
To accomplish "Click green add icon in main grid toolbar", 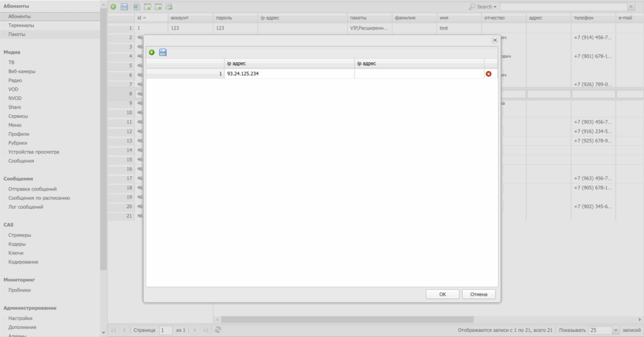I will (113, 7).
